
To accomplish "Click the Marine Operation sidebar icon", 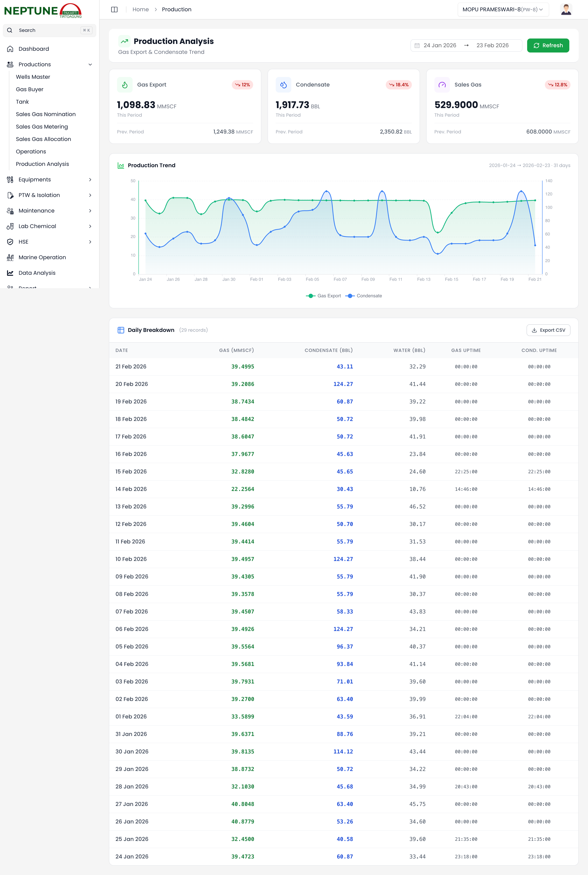I will tap(10, 257).
